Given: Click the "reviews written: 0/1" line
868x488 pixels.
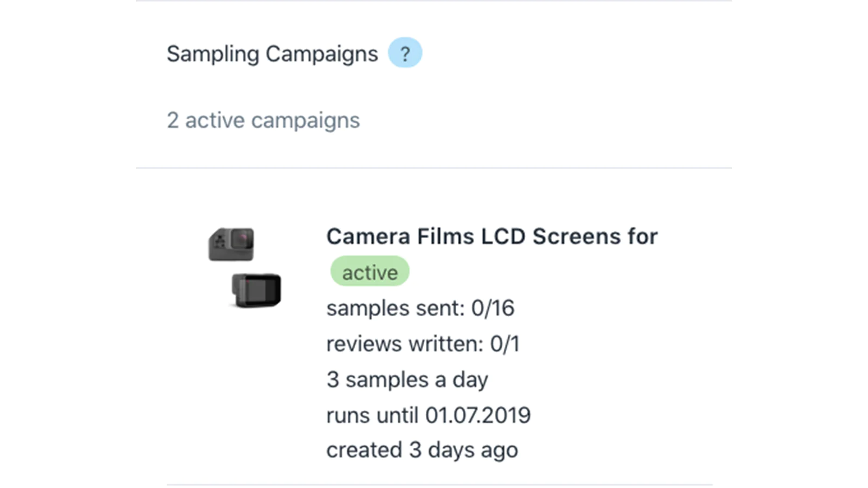Looking at the screenshot, I should coord(423,344).
